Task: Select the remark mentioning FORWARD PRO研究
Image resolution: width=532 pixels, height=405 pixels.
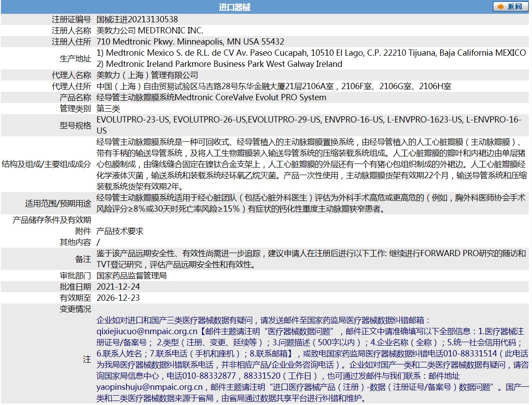Action: (x=311, y=259)
